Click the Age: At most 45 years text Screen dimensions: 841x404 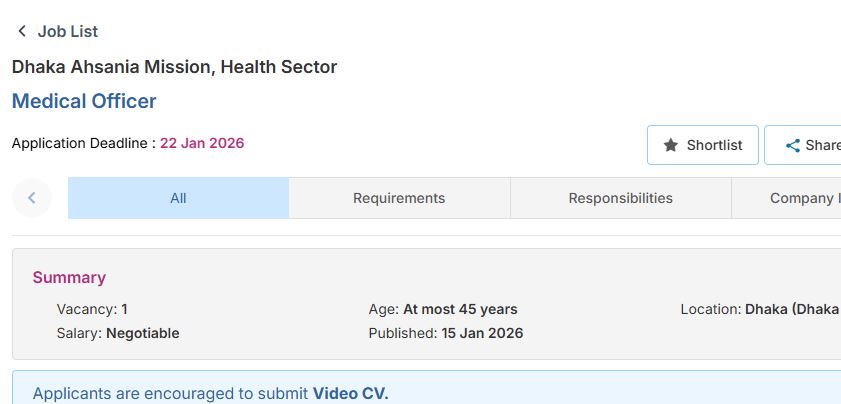[x=442, y=309]
